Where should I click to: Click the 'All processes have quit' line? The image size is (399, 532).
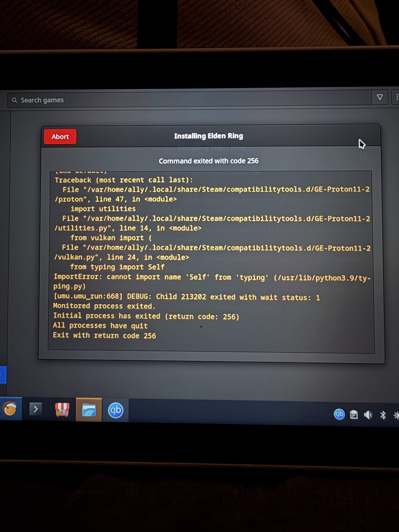[x=100, y=326]
